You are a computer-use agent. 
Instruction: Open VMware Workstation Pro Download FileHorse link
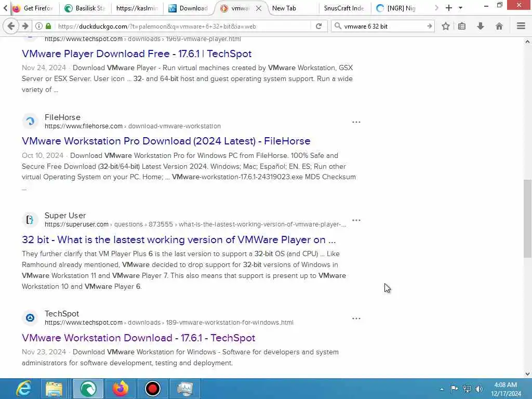click(x=166, y=141)
